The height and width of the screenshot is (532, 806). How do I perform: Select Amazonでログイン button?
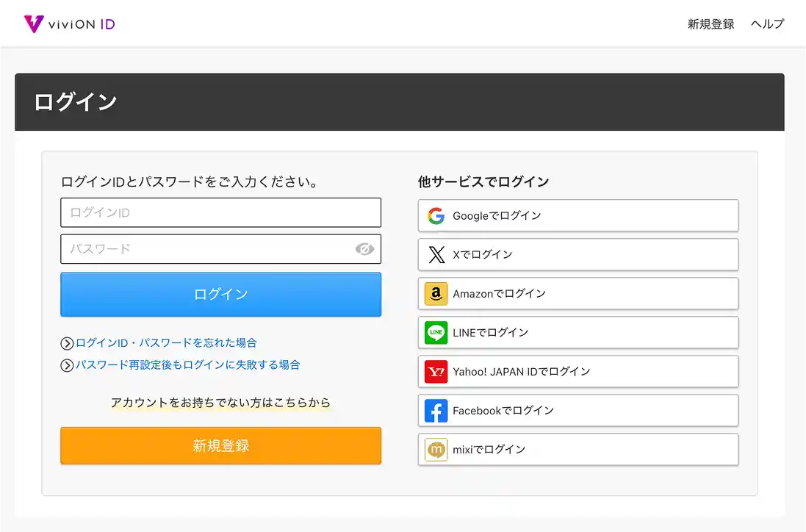click(x=578, y=293)
